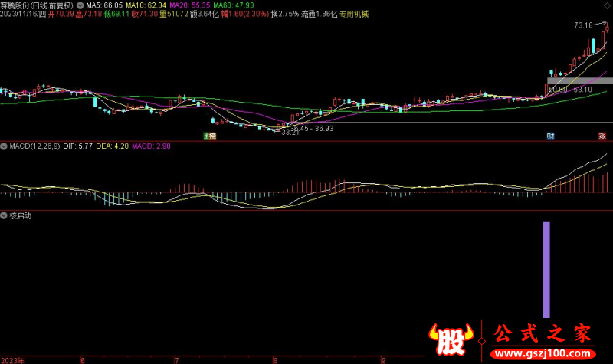The image size is (613, 364).
Task: Select the MA20: 55.35 indicator label
Action: (x=189, y=5)
